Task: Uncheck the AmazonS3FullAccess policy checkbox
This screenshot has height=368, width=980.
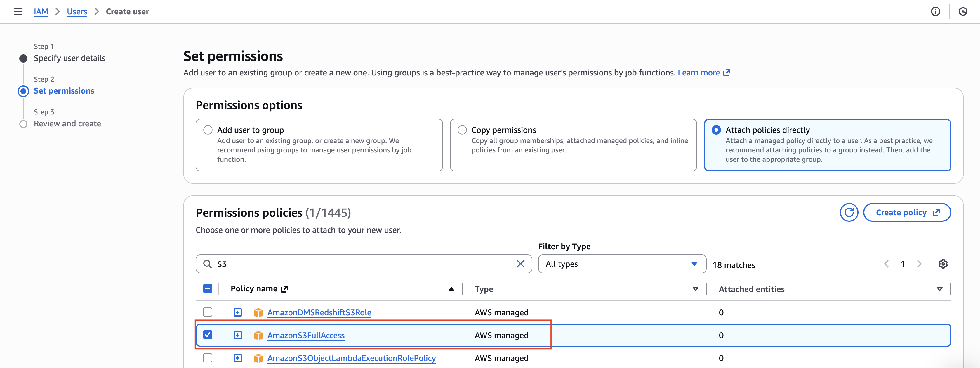Action: click(207, 335)
